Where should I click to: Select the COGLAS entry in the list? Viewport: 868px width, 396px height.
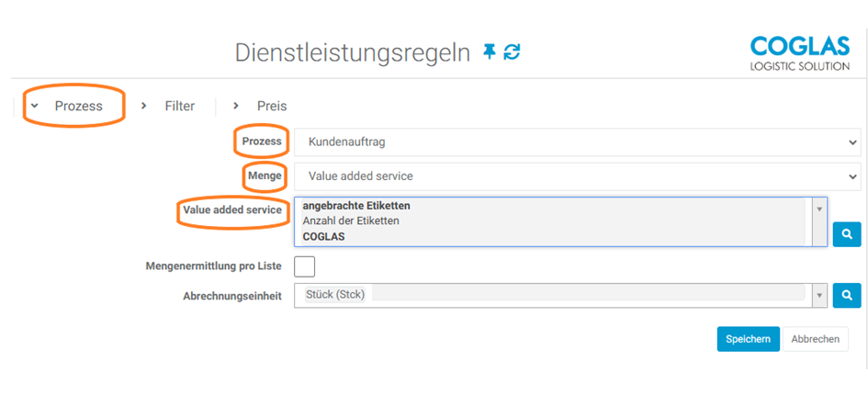pyautogui.click(x=323, y=236)
